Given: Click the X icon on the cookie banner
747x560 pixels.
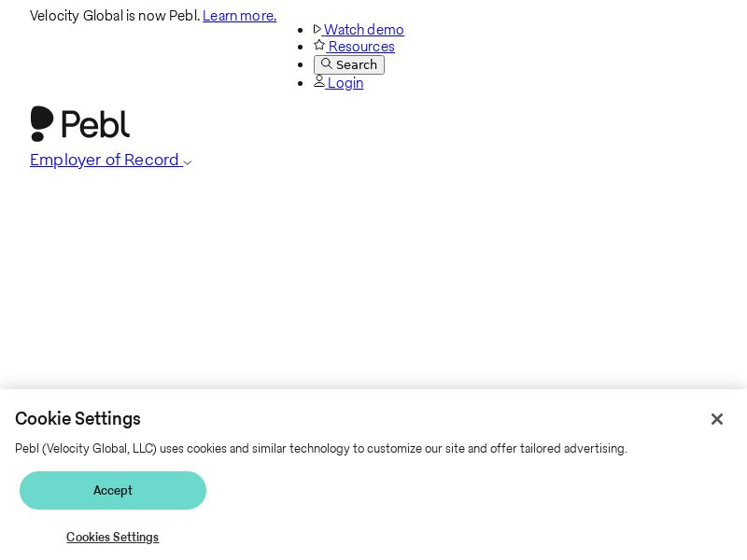Looking at the screenshot, I should tap(717, 419).
